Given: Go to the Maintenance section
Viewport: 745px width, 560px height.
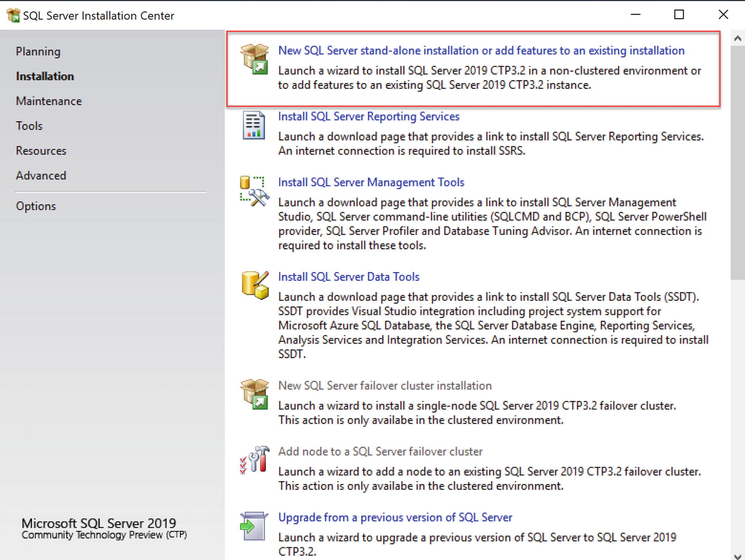Looking at the screenshot, I should (49, 101).
